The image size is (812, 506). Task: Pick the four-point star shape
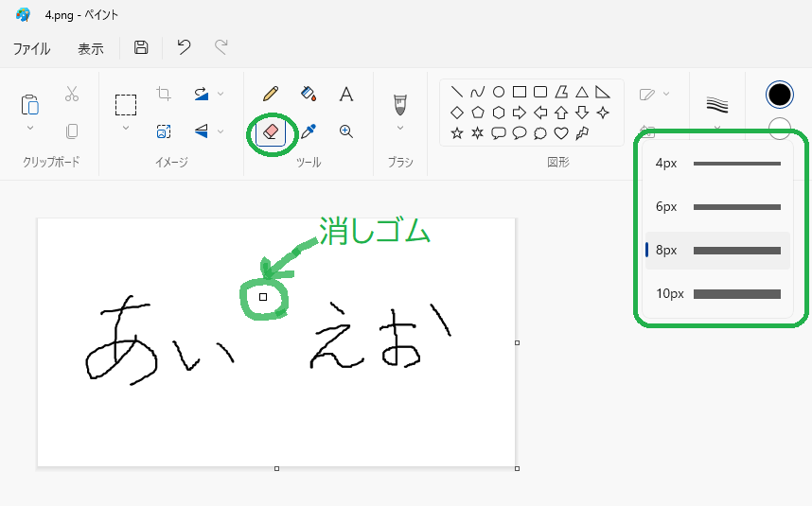click(603, 113)
